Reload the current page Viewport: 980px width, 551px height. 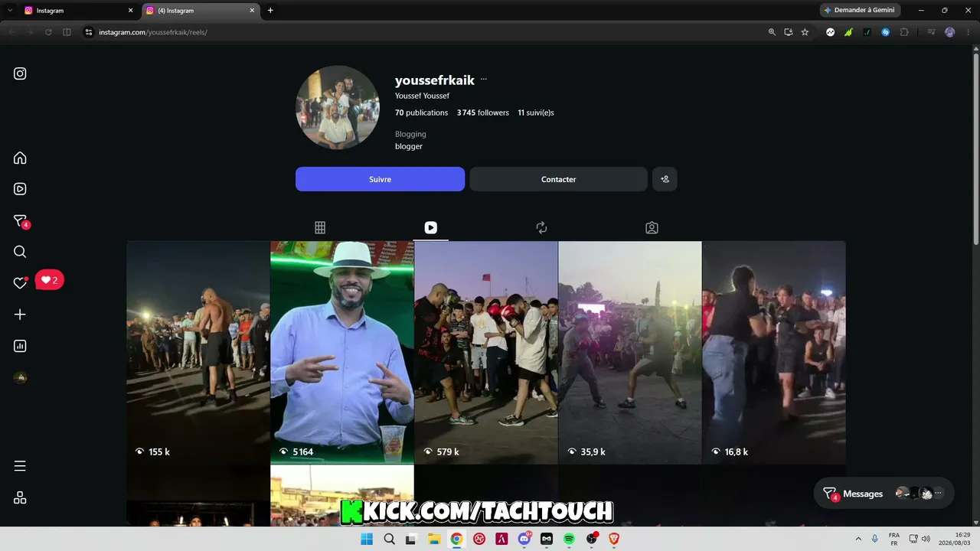pyautogui.click(x=48, y=32)
